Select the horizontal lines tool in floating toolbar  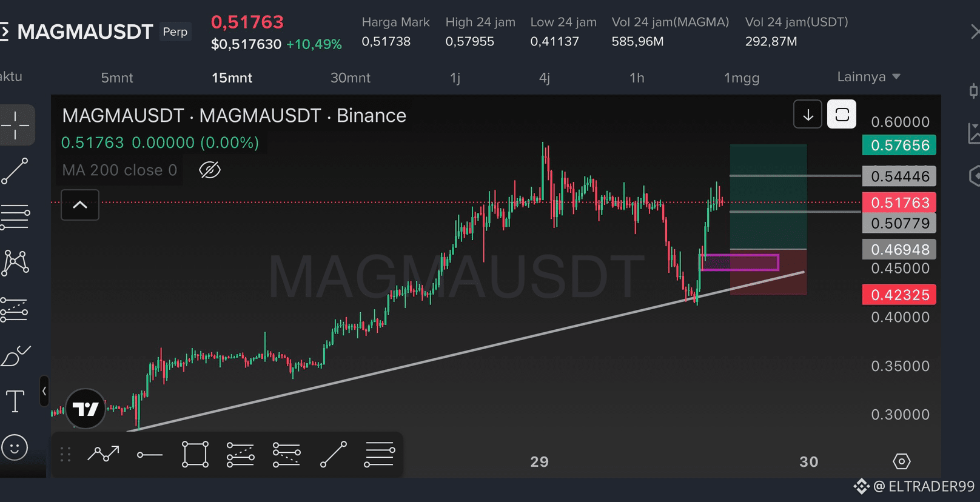point(380,454)
